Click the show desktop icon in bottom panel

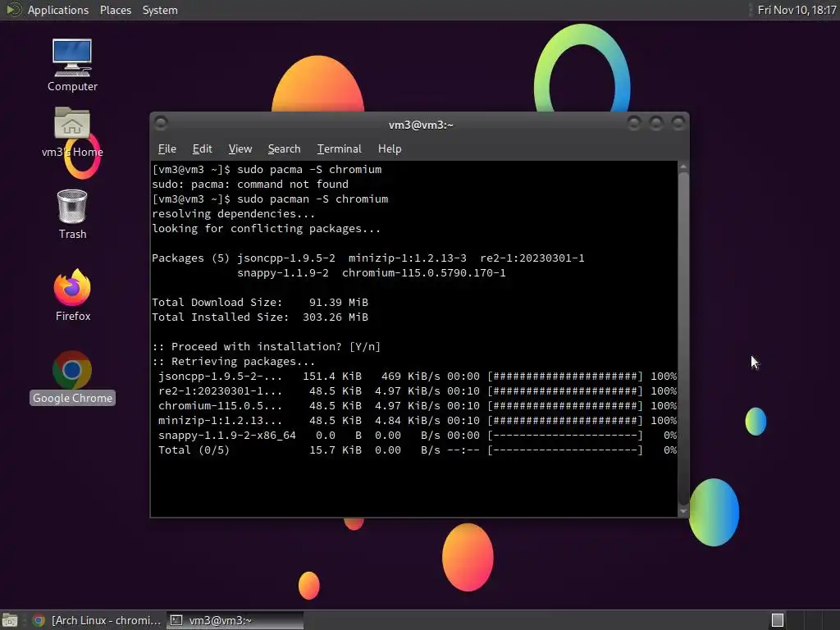pos(10,620)
